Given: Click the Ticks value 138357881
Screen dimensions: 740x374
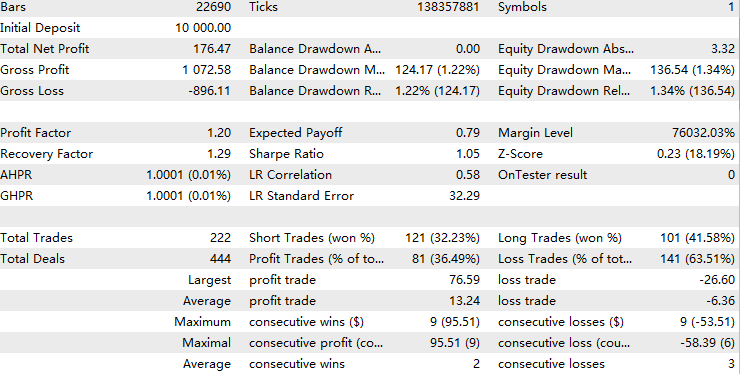Looking at the screenshot, I should (x=448, y=7).
